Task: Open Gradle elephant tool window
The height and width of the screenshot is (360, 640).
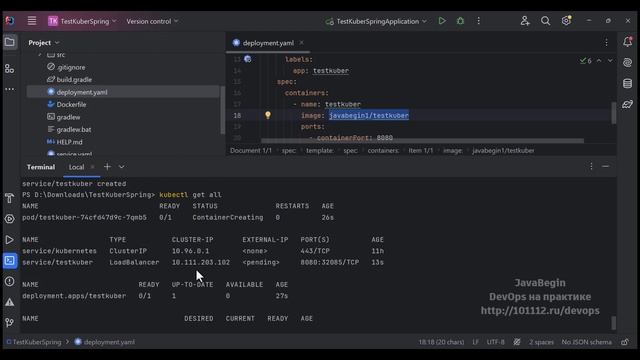Action: [x=627, y=104]
